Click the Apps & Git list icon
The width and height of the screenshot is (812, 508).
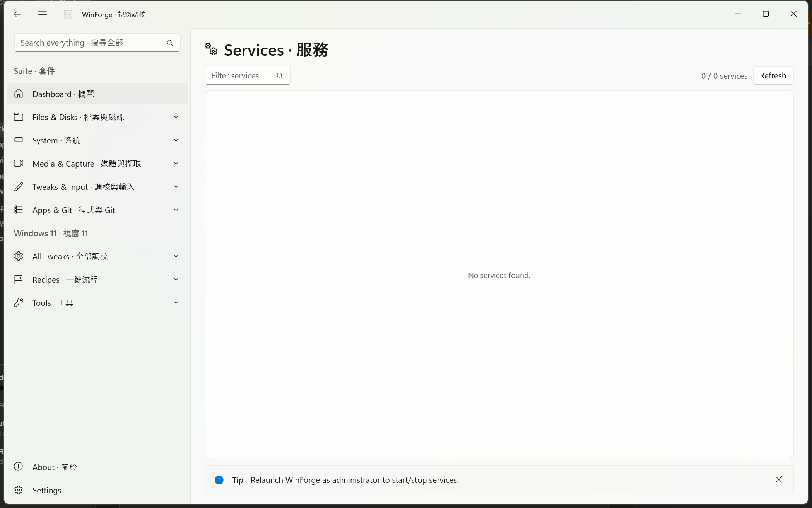(19, 210)
